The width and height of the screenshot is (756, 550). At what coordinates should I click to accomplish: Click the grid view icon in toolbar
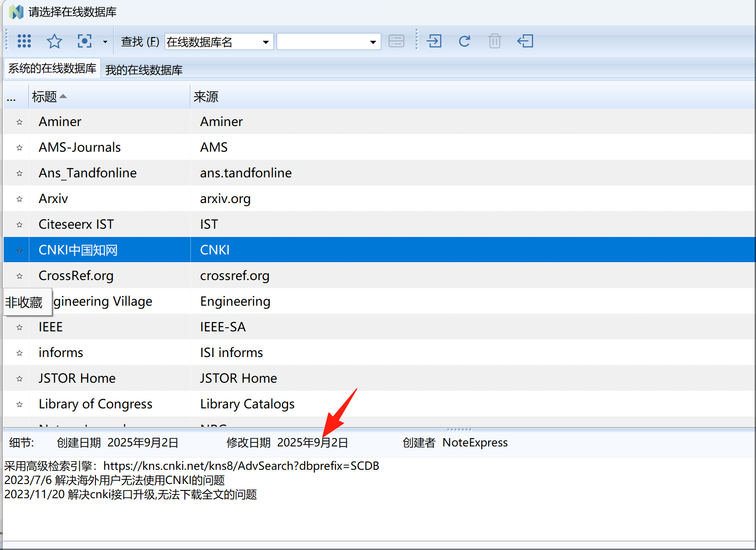click(24, 41)
